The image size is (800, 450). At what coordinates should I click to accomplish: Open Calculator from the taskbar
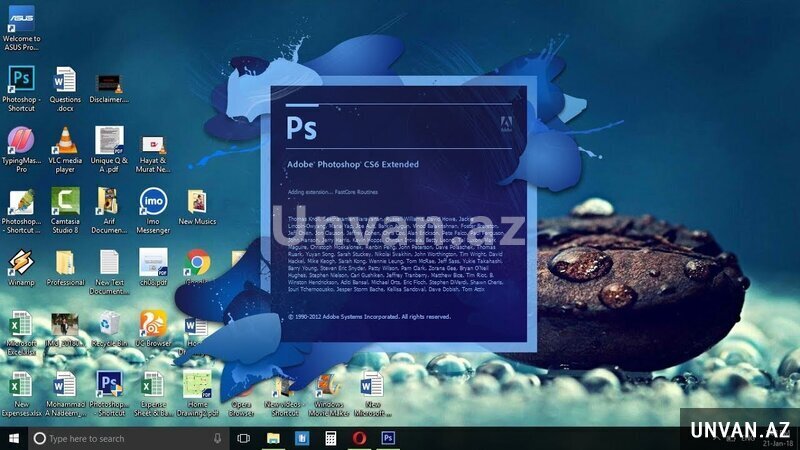pyautogui.click(x=330, y=438)
